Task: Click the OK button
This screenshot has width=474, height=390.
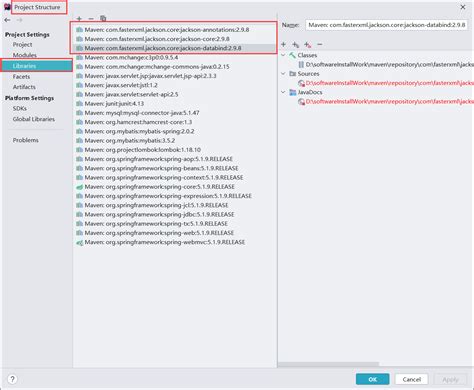Action: [372, 379]
